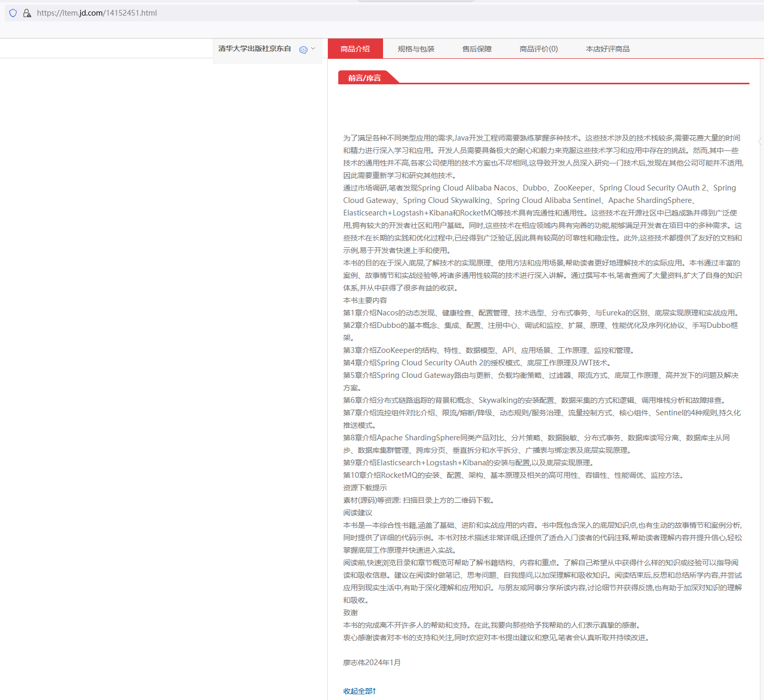Click the 资源下载提示 heading

[365, 488]
